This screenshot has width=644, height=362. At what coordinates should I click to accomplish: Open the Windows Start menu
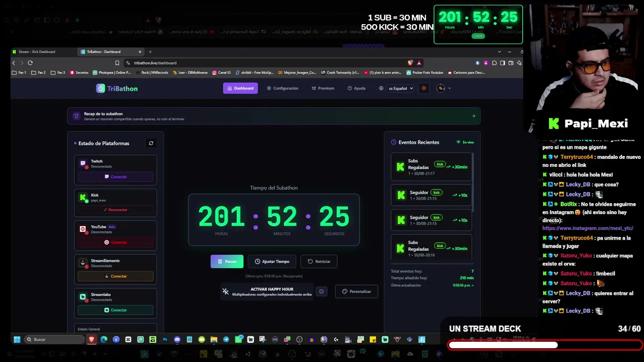[x=17, y=339]
